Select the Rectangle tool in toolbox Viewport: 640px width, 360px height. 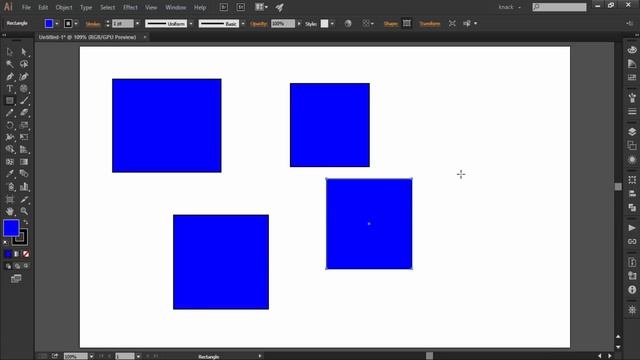click(x=9, y=101)
